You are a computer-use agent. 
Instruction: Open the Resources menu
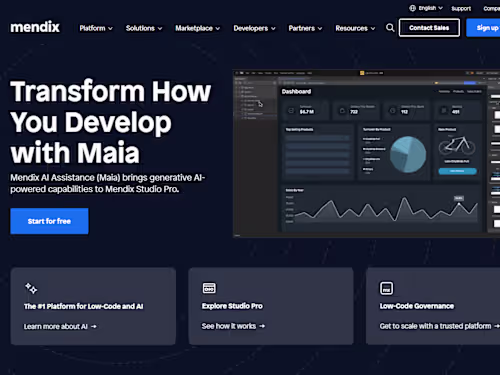355,28
